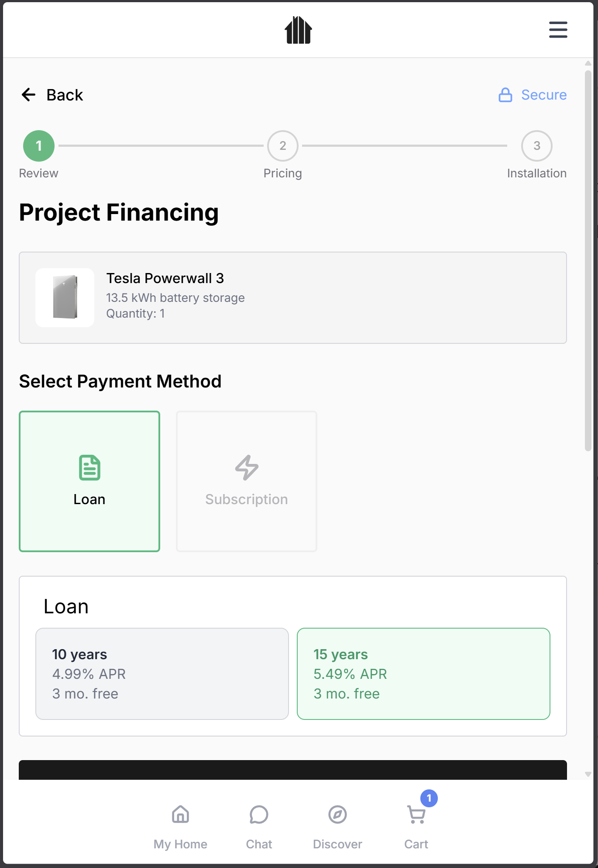Jump to step 3 Installation
The width and height of the screenshot is (598, 868).
(536, 146)
